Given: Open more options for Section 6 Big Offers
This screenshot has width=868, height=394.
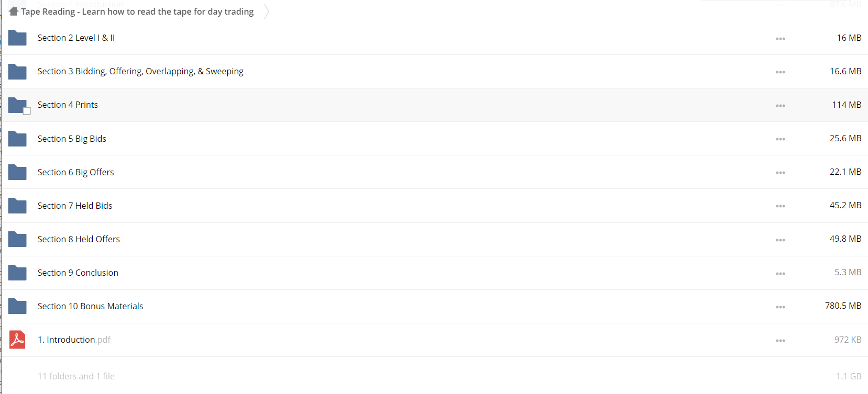Looking at the screenshot, I should coord(781,173).
